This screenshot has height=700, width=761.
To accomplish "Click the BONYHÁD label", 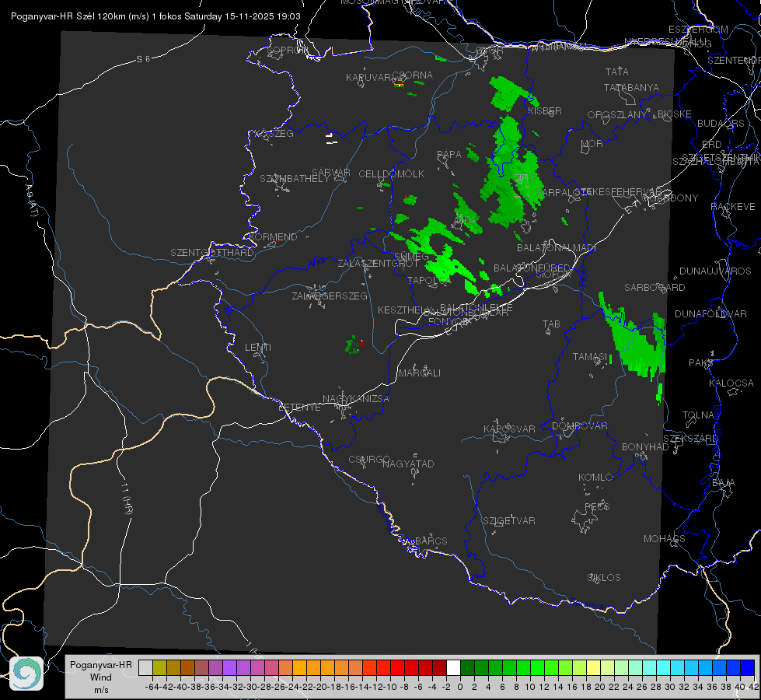I will point(645,447).
